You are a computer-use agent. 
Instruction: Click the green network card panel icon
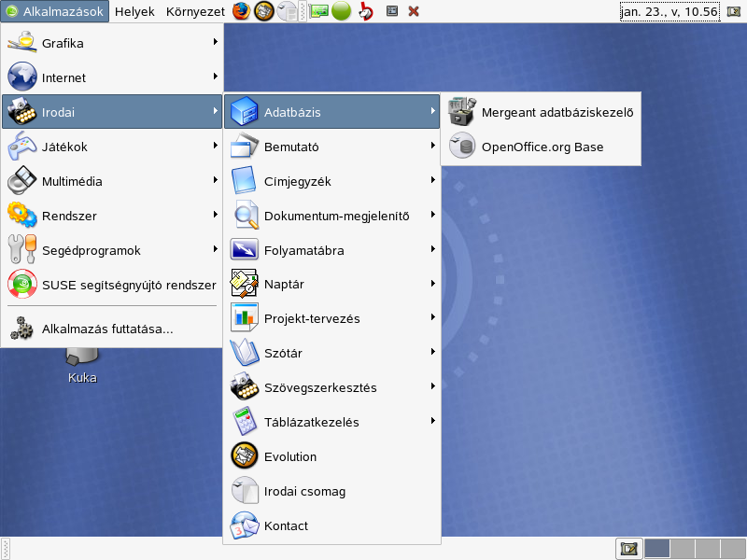[x=318, y=11]
